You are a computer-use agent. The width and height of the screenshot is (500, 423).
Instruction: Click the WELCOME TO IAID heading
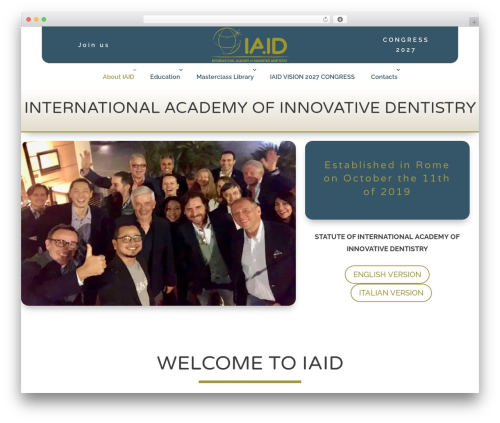click(x=250, y=363)
